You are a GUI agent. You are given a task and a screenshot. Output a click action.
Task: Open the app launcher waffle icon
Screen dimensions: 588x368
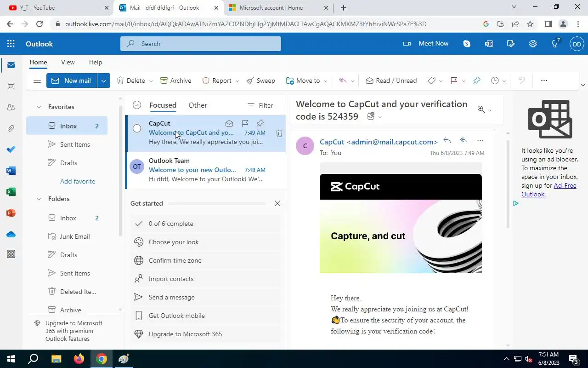(x=11, y=44)
